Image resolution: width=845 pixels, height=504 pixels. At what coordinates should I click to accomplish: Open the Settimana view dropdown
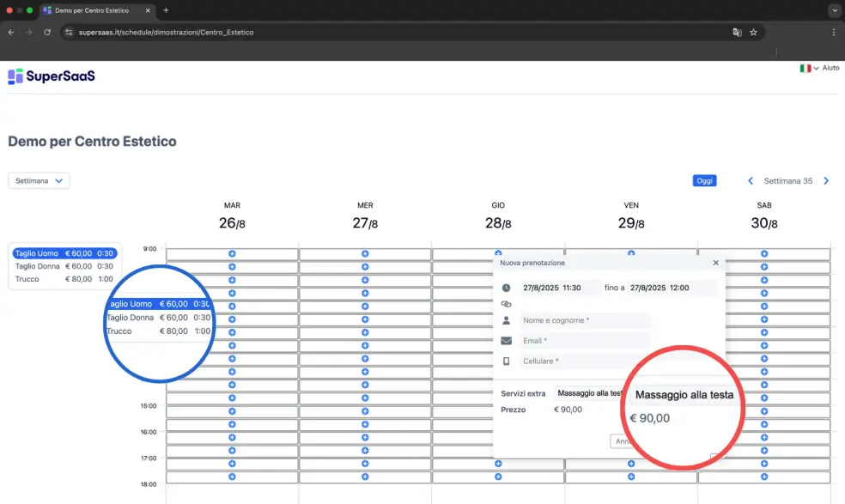39,180
